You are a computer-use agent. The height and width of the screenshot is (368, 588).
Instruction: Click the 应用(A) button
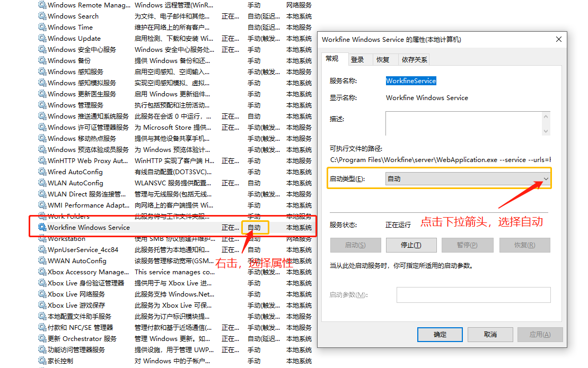pyautogui.click(x=540, y=335)
